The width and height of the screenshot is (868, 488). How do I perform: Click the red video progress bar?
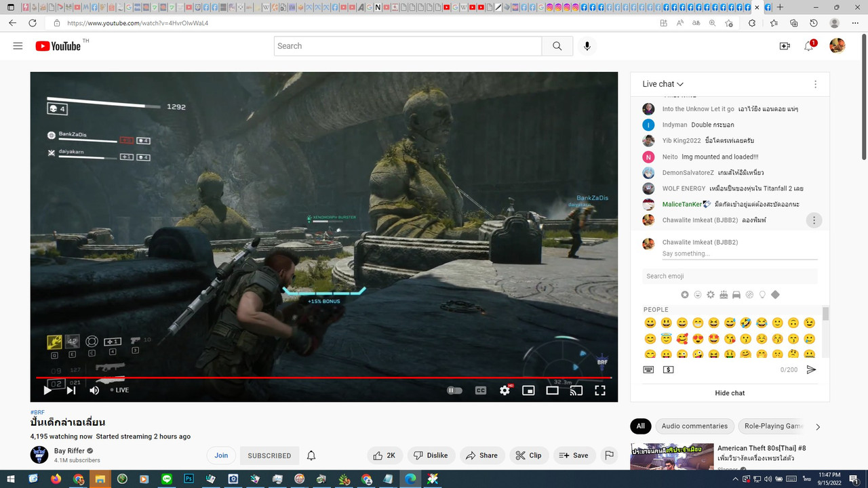tap(324, 378)
